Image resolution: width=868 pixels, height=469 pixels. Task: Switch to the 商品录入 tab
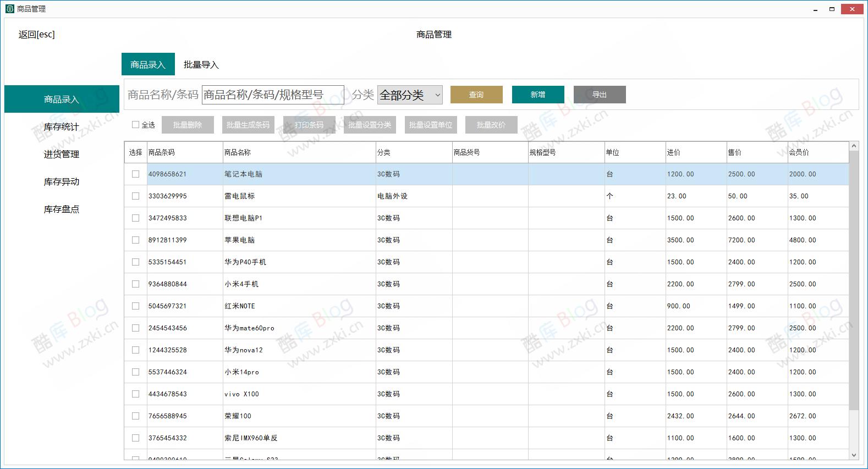click(148, 64)
